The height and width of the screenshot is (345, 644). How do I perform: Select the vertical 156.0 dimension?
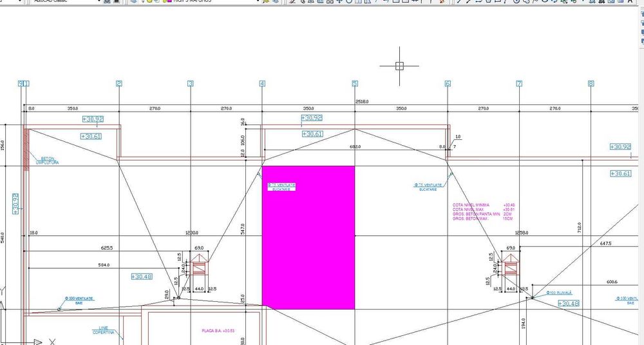click(x=3, y=145)
